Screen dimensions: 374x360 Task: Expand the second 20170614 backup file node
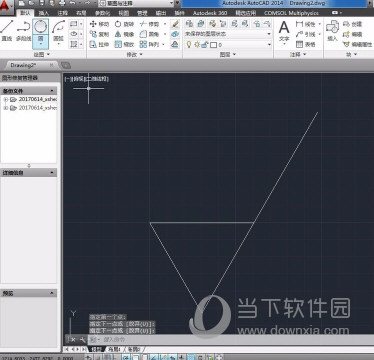click(5, 108)
